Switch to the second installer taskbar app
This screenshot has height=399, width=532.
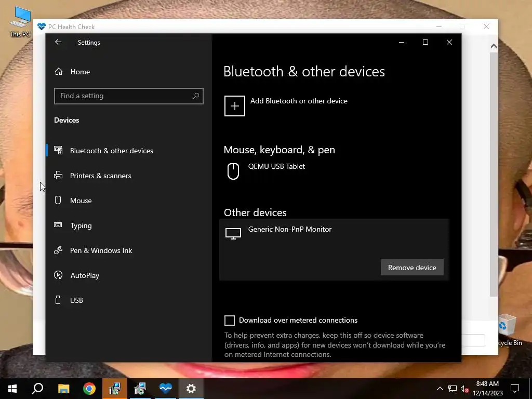(140, 389)
